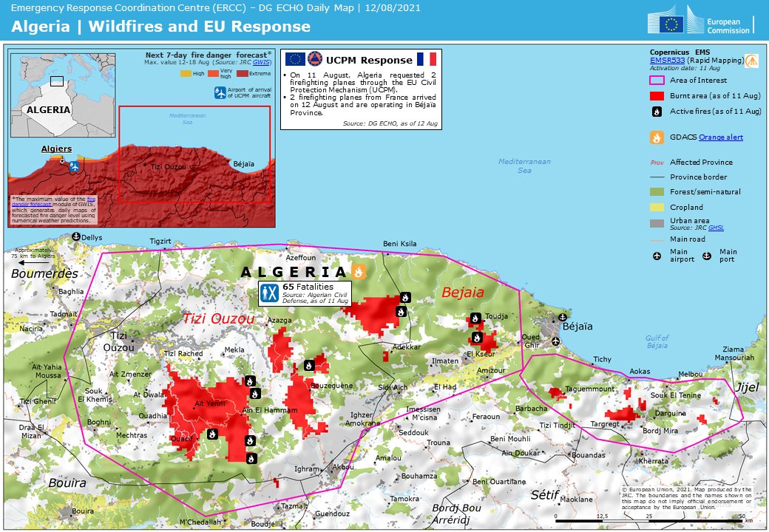Screen dimensions: 769x532
Task: Open the EMSR533 Rapid Mapping link
Action: pyautogui.click(x=667, y=60)
